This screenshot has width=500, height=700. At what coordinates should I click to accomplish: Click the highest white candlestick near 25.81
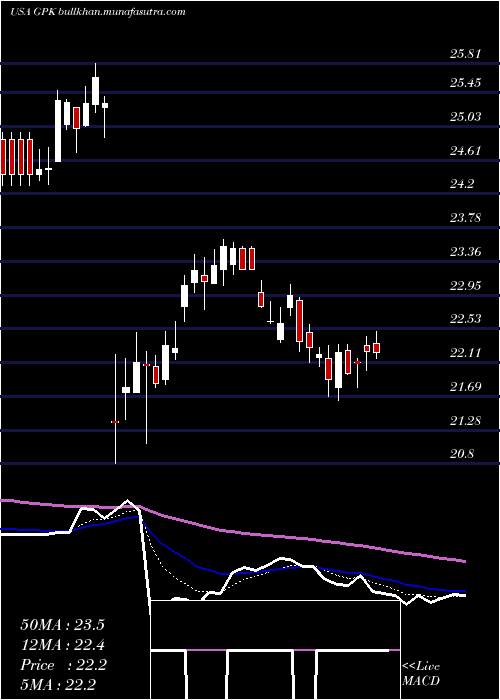pos(95,91)
